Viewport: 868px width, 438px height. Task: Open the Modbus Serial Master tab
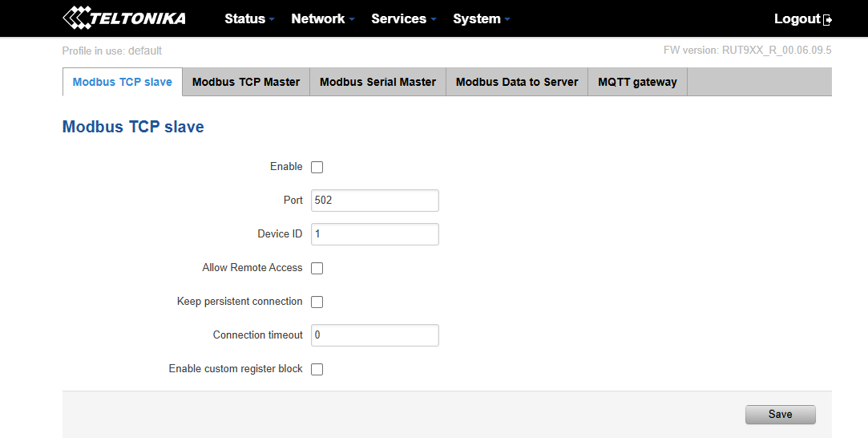pyautogui.click(x=377, y=82)
